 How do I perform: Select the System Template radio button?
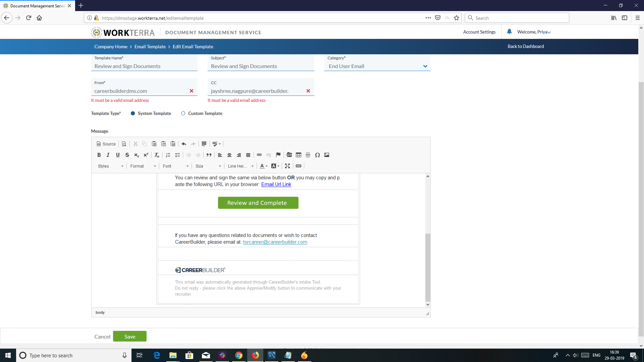pos(133,113)
